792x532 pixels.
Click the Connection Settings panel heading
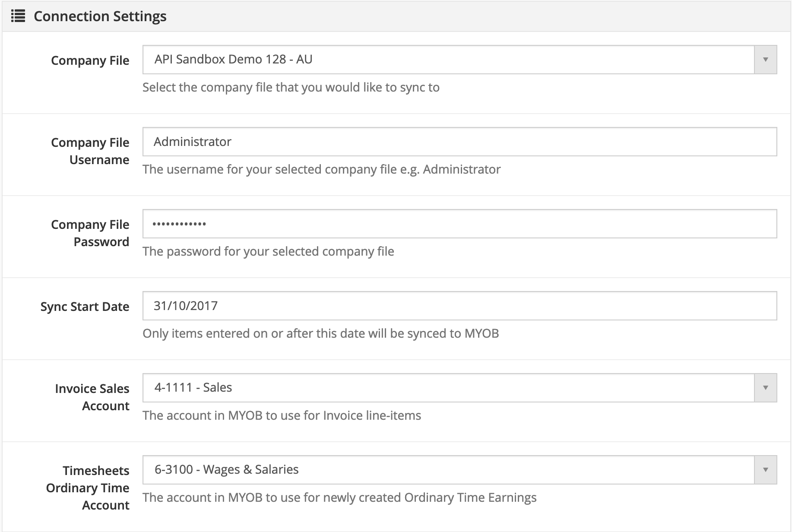pos(100,16)
